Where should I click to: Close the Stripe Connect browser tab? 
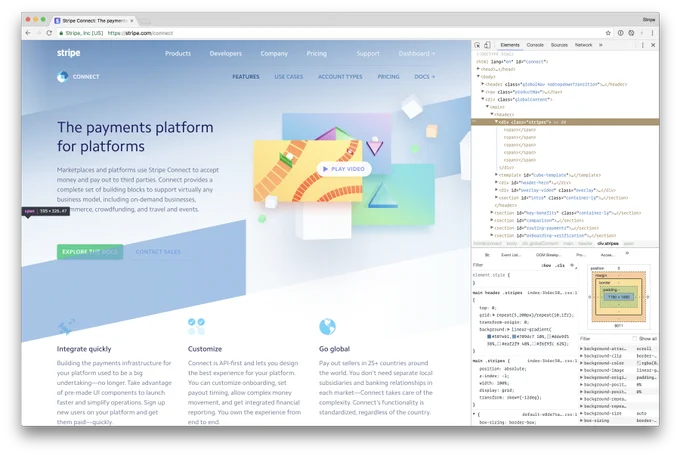132,21
